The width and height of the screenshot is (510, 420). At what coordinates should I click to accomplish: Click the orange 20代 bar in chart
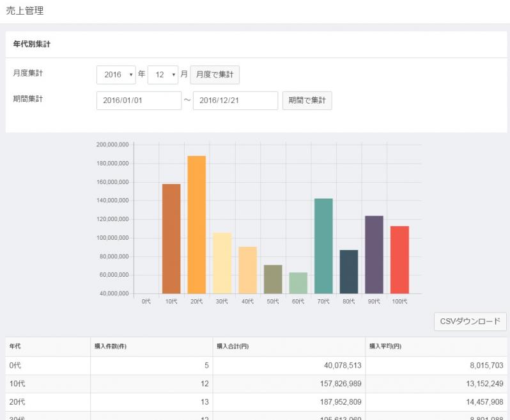(197, 224)
